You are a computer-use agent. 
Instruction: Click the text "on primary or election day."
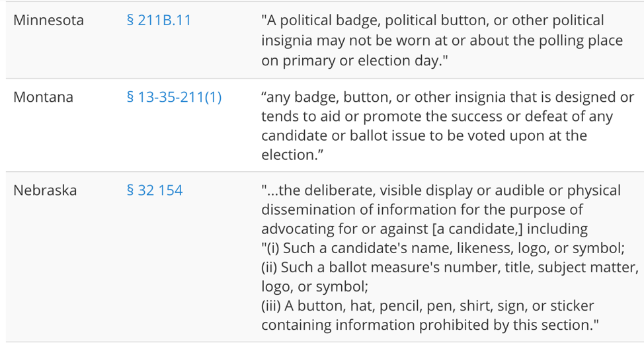tap(354, 61)
